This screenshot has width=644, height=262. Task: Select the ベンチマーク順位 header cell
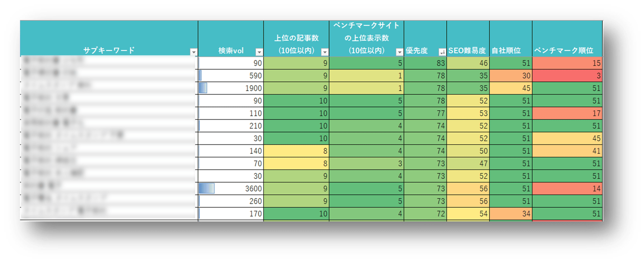click(567, 39)
